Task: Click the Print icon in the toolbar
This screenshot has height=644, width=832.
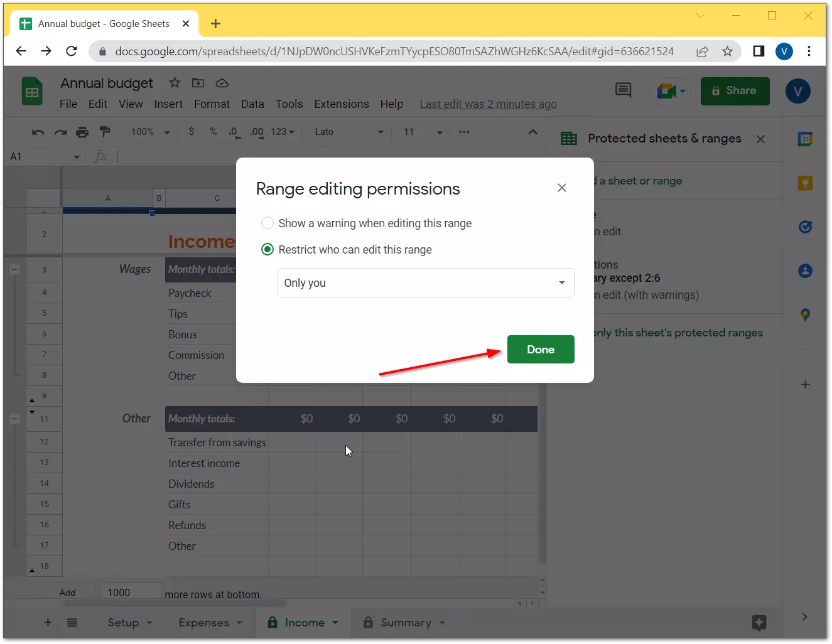Action: coord(82,132)
